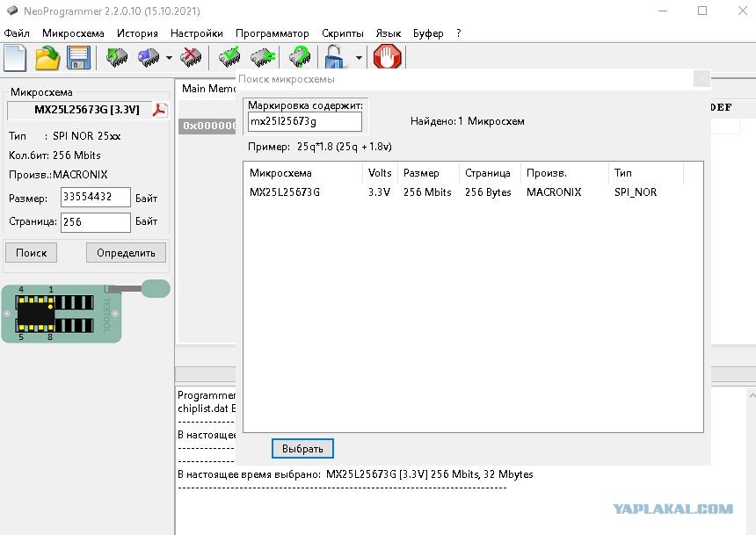This screenshot has height=535, width=756.
Task: Maximize the NeoProgrammer window
Action: coord(702,11)
